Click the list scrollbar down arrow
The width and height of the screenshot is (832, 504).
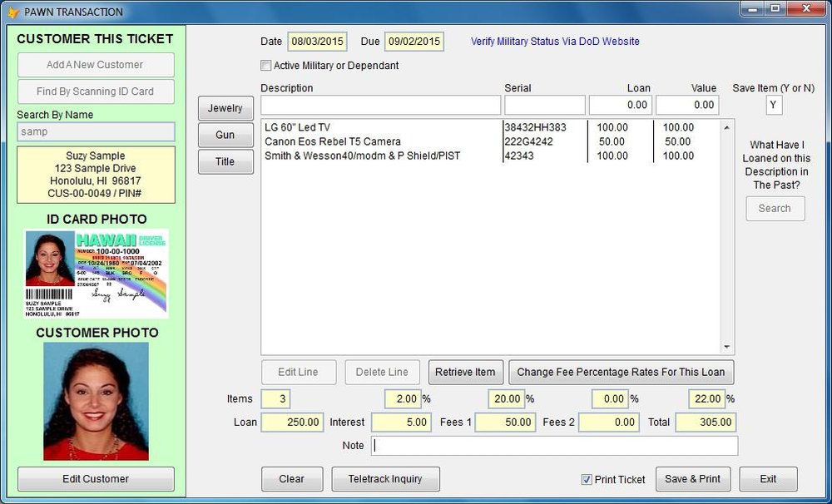click(x=726, y=347)
